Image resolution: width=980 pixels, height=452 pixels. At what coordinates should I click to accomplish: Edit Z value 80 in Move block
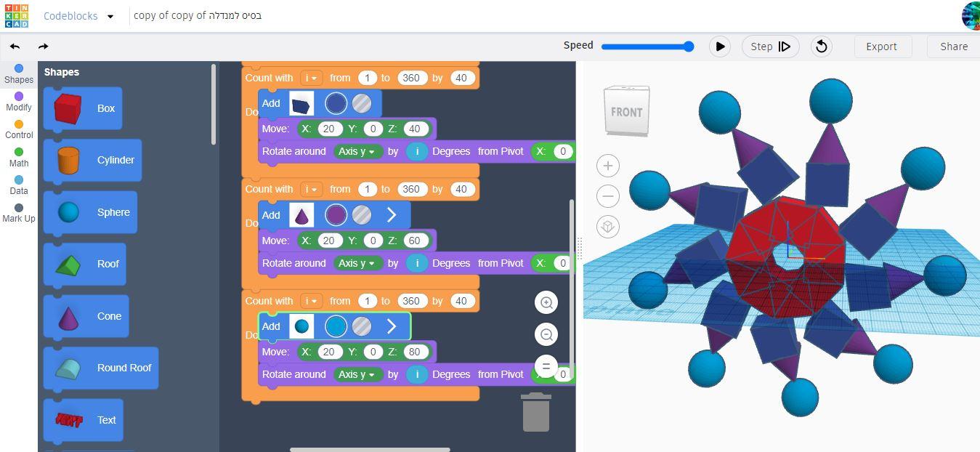point(414,352)
